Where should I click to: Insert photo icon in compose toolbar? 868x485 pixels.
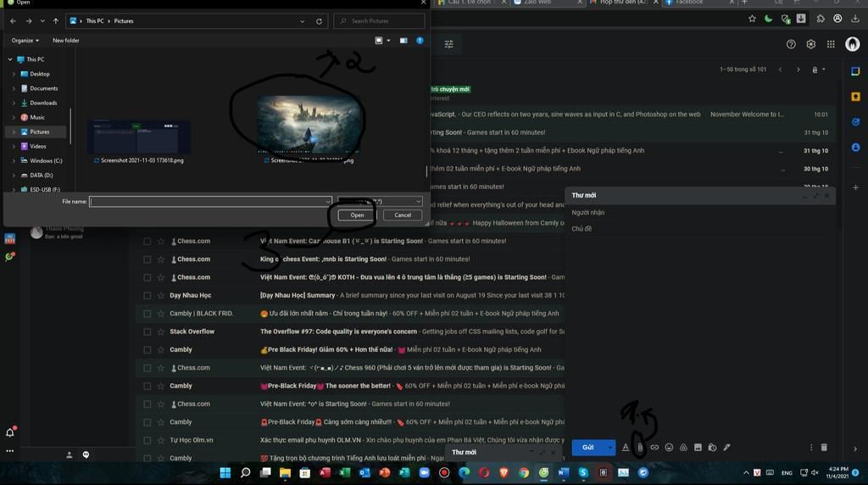[698, 448]
